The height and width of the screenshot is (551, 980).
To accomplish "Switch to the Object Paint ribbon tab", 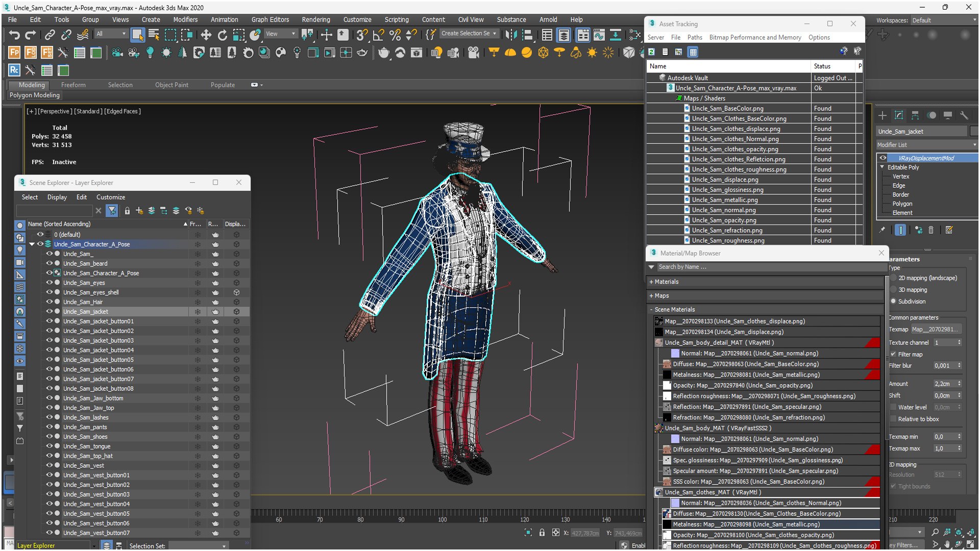I will 171,85.
